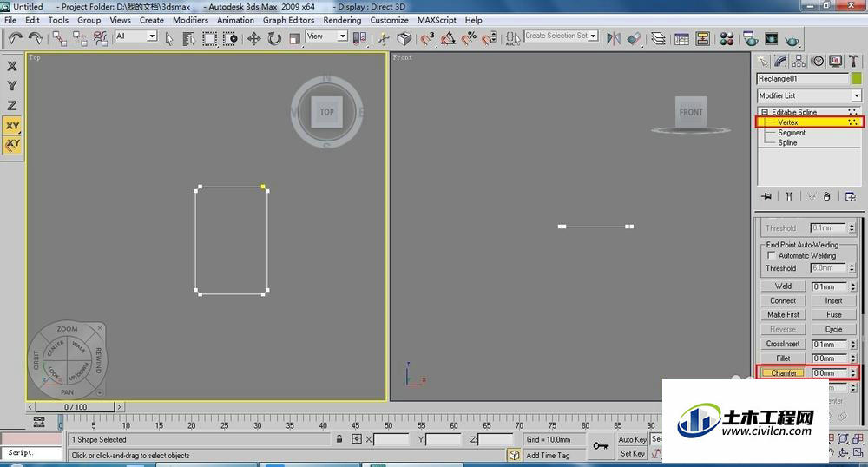
Task: Click the Undo arrow icon
Action: click(15, 38)
